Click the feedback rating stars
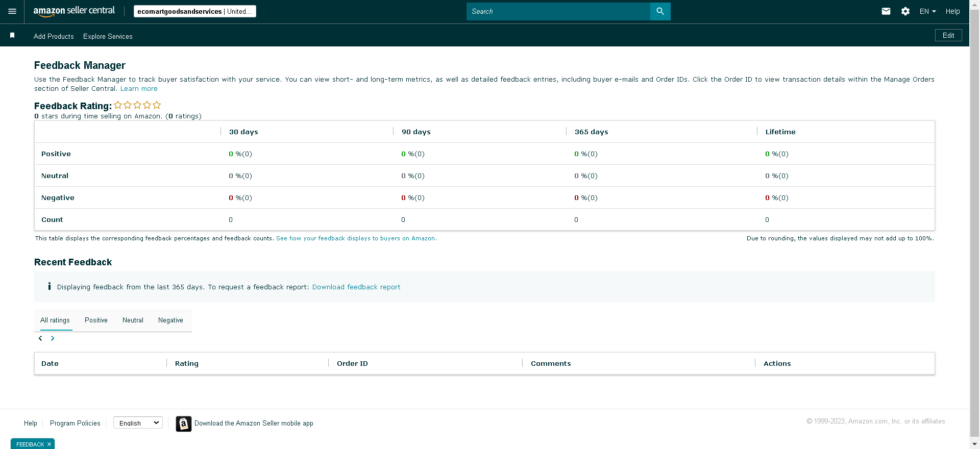The height and width of the screenshot is (449, 980). point(137,105)
